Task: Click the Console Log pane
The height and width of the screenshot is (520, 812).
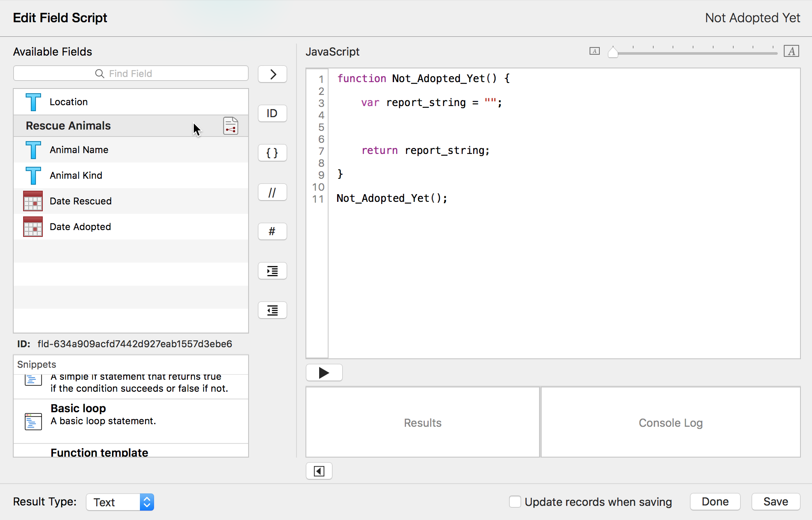Action: pyautogui.click(x=671, y=422)
